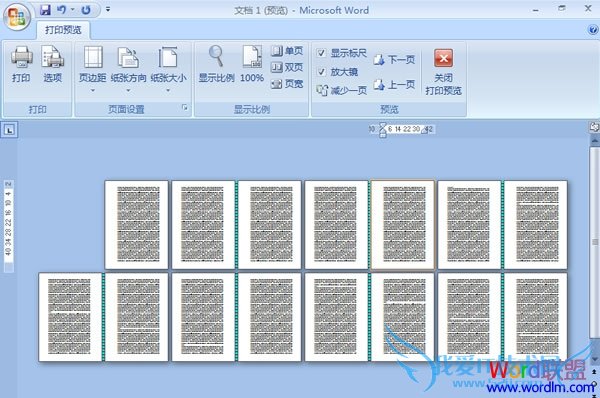Click the tab selector box by ruler
The image size is (600, 398).
click(9, 130)
